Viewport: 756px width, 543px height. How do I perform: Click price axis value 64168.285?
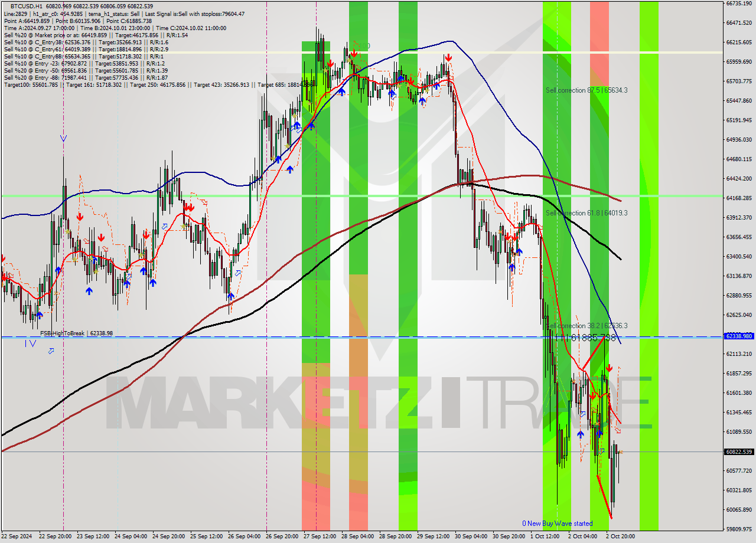(738, 198)
